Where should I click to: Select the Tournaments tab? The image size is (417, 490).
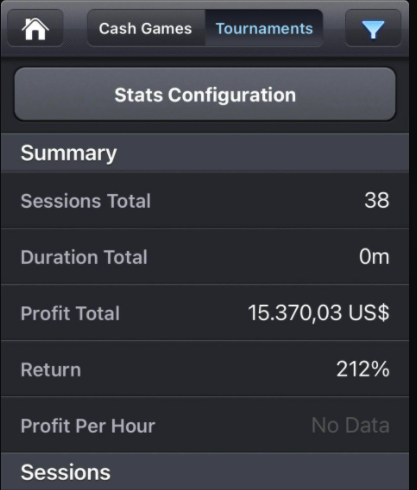[264, 28]
